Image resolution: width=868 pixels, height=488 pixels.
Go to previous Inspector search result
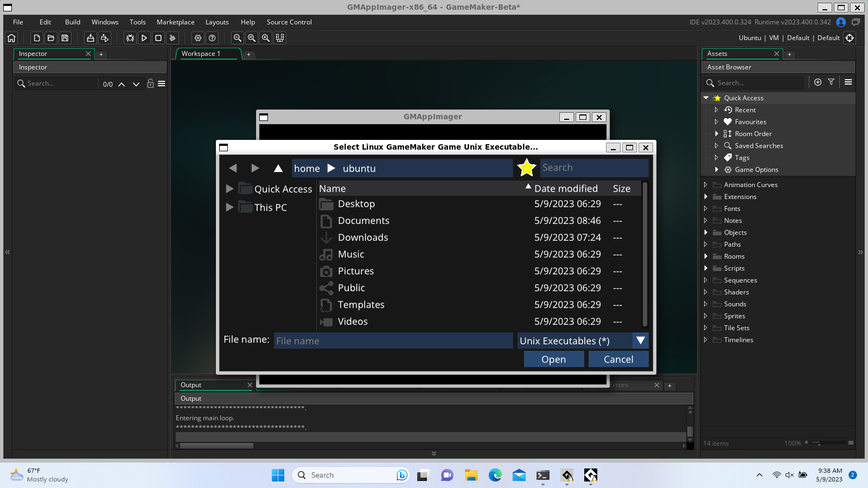coord(122,84)
